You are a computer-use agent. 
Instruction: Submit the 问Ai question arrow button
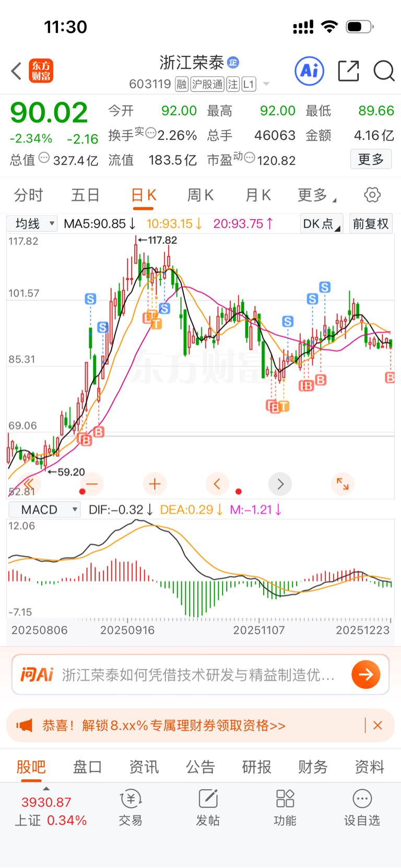[x=365, y=674]
